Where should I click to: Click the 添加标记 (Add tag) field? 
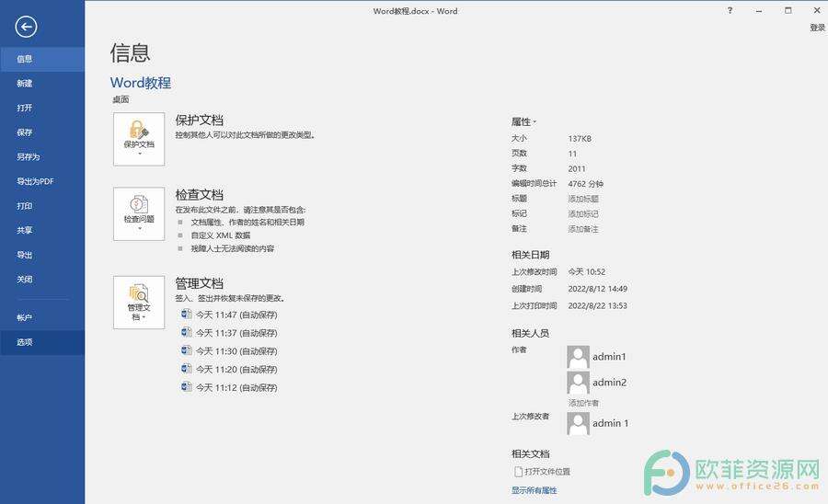coord(583,213)
